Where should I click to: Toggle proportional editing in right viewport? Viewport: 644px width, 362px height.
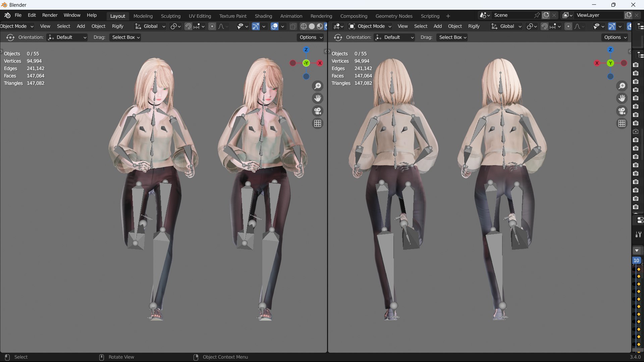568,26
